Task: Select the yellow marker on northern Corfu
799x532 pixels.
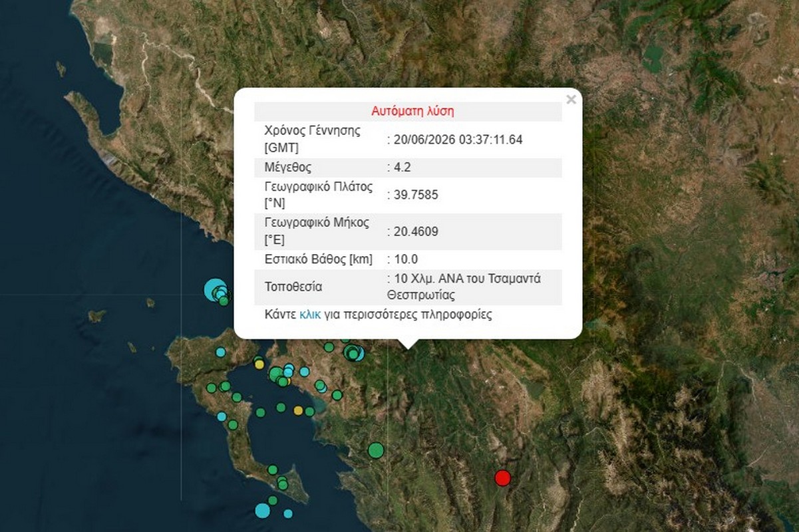Action: (259, 364)
